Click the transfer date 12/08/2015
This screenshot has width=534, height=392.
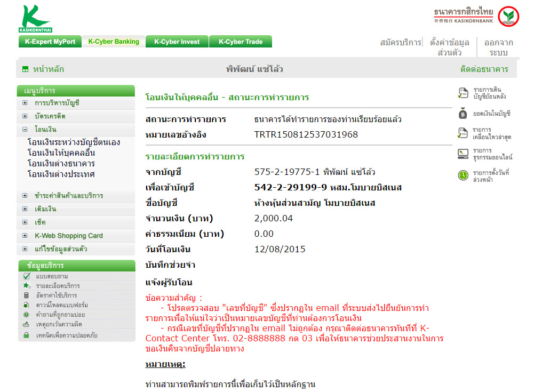[x=280, y=249]
